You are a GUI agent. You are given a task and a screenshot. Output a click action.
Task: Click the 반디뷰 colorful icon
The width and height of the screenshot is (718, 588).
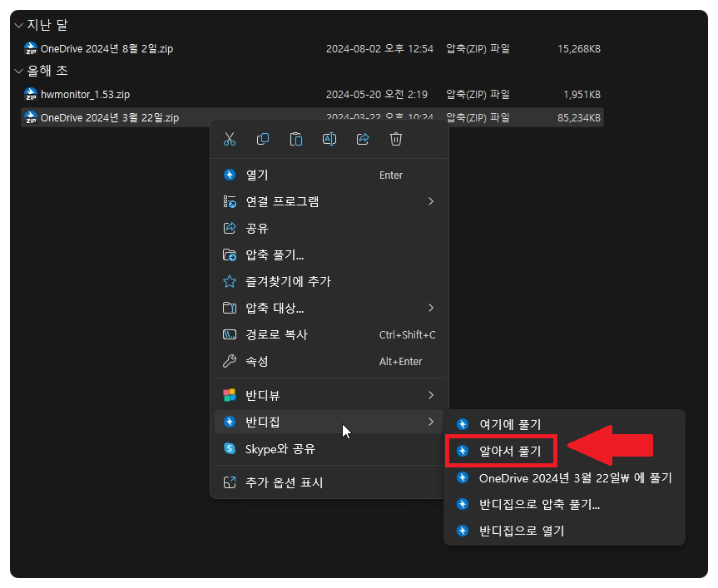coord(230,395)
